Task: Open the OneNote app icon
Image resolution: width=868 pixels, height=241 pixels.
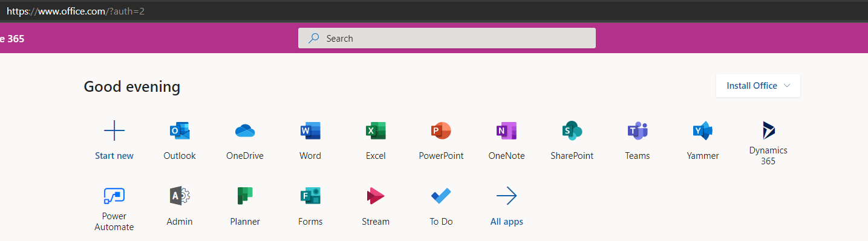Action: coord(506,130)
